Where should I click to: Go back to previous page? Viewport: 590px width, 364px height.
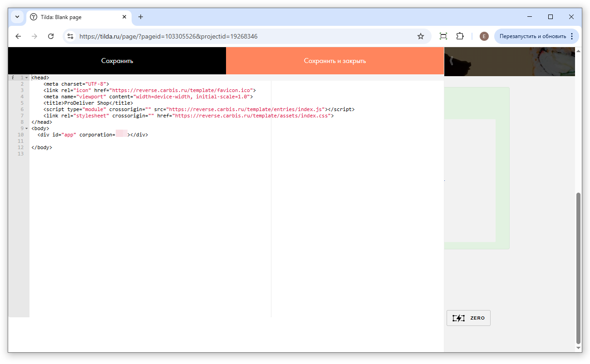coord(18,36)
